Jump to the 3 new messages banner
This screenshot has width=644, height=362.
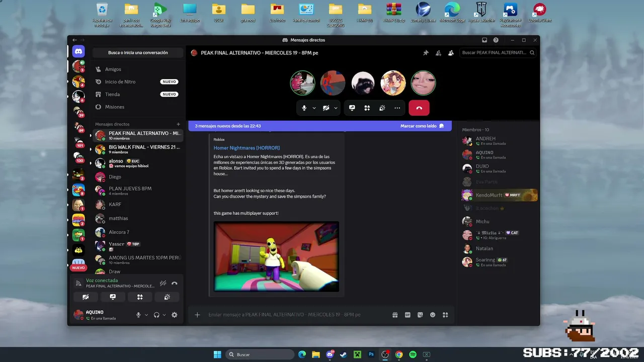point(228,126)
